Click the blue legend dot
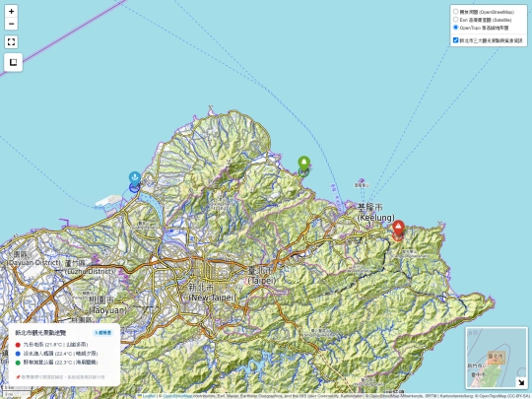 [18, 354]
